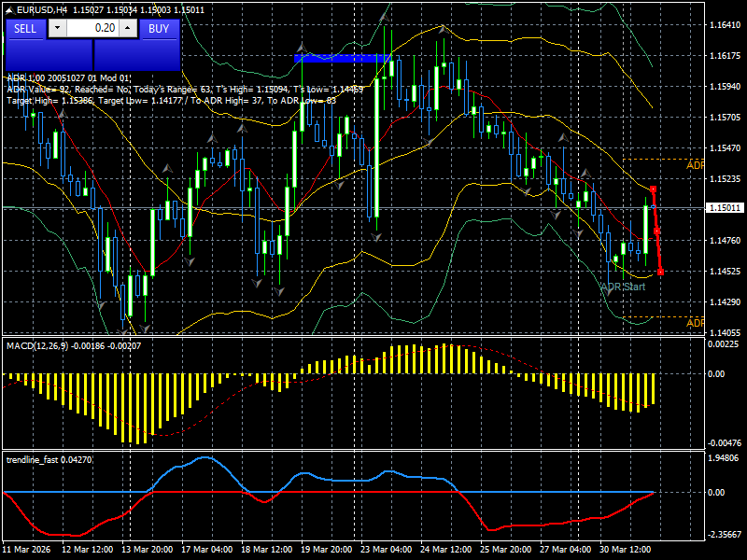Viewport: 747px width, 560px height.
Task: Select the blue rectangle drawn near 1.16175
Action: pyautogui.click(x=343, y=59)
